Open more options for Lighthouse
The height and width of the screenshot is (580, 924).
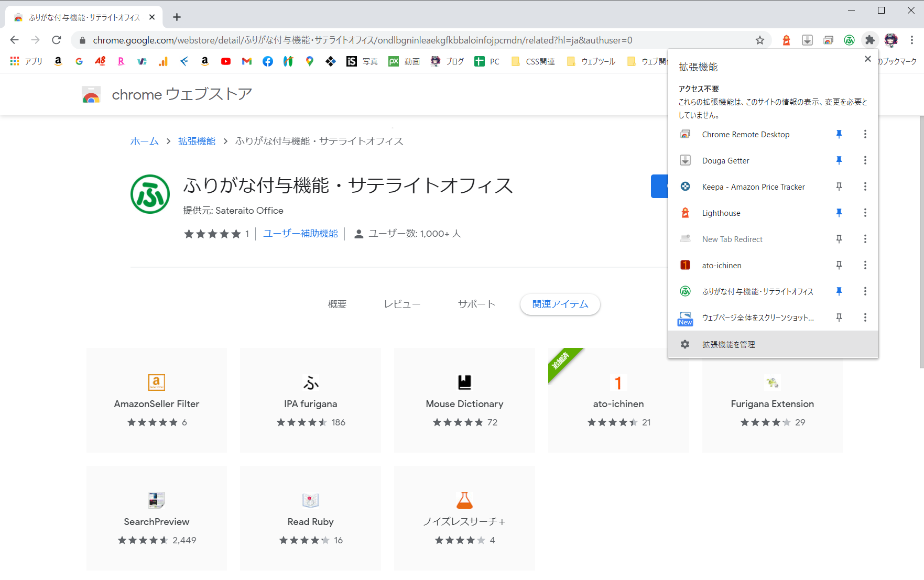point(865,213)
